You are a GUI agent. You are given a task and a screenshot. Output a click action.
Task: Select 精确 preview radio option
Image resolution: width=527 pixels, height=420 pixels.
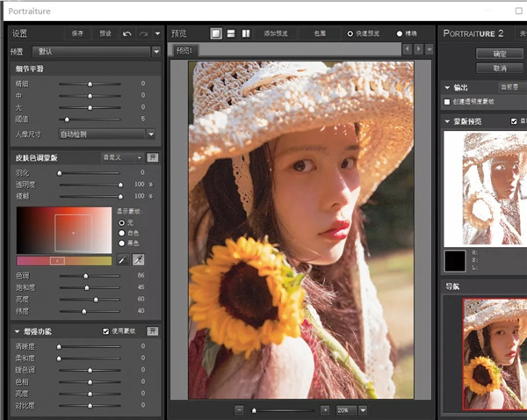click(x=400, y=33)
